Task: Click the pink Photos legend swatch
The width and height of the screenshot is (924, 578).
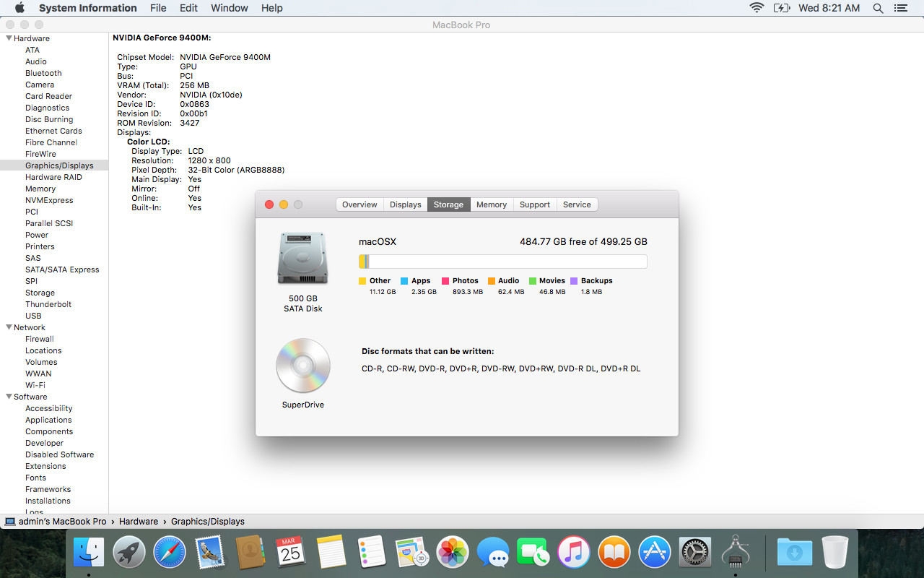Action: click(445, 281)
